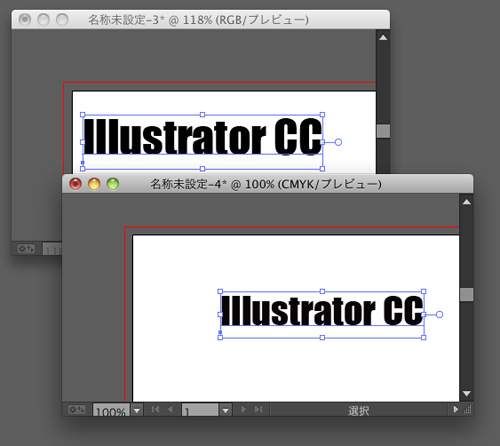The width and height of the screenshot is (500, 446).
Task: Select the Illustrator CC text in CMYK window
Action: pyautogui.click(x=322, y=311)
